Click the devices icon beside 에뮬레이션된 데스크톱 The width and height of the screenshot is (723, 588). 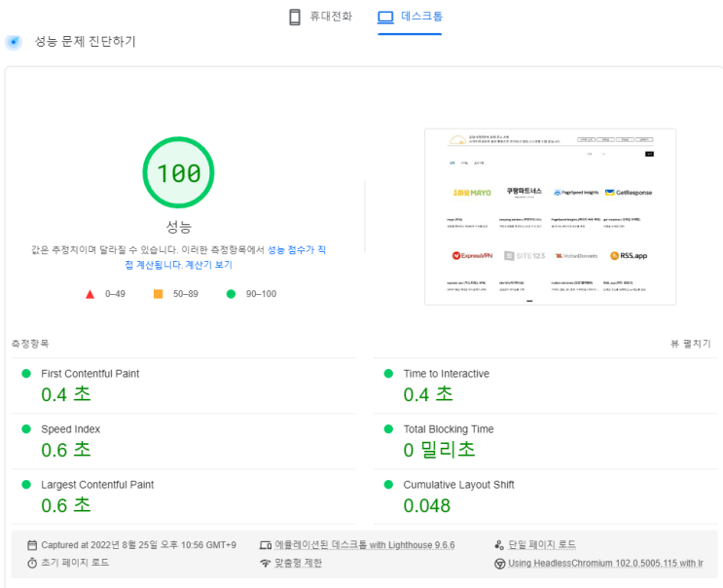click(265, 545)
